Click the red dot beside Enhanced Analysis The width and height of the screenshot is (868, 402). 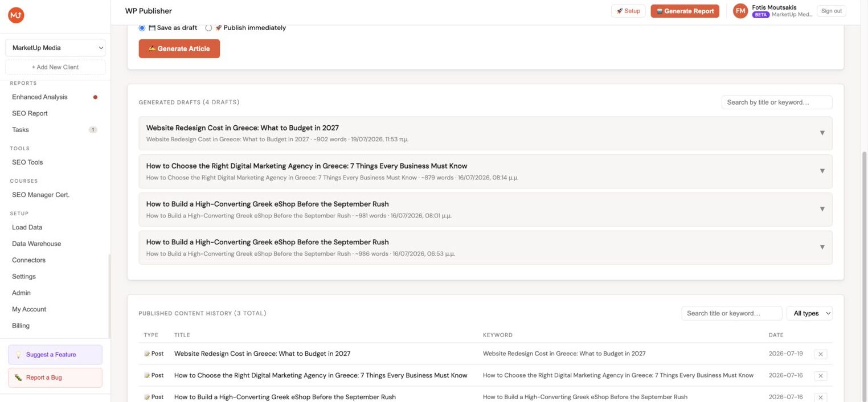[x=95, y=97]
